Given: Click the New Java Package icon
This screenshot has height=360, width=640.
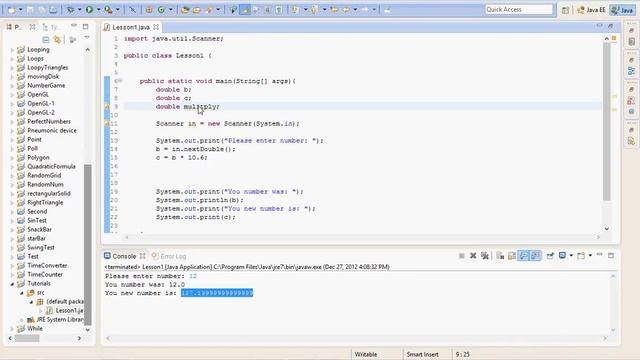Looking at the screenshot, I should [149, 9].
